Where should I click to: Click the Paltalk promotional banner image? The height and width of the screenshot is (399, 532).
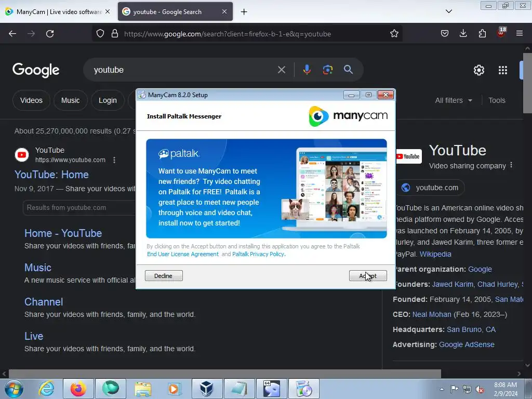[x=267, y=188]
